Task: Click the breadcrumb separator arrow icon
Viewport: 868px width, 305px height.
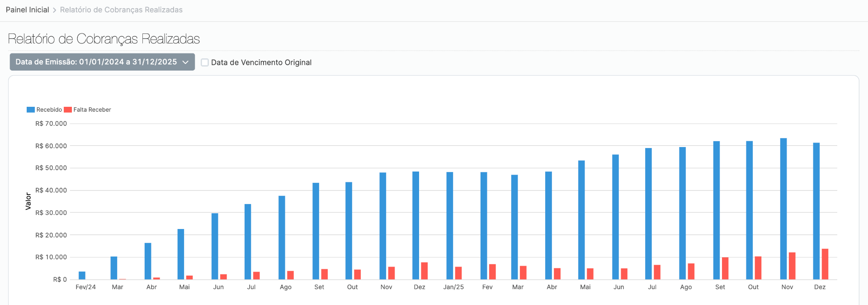Action: [54, 10]
